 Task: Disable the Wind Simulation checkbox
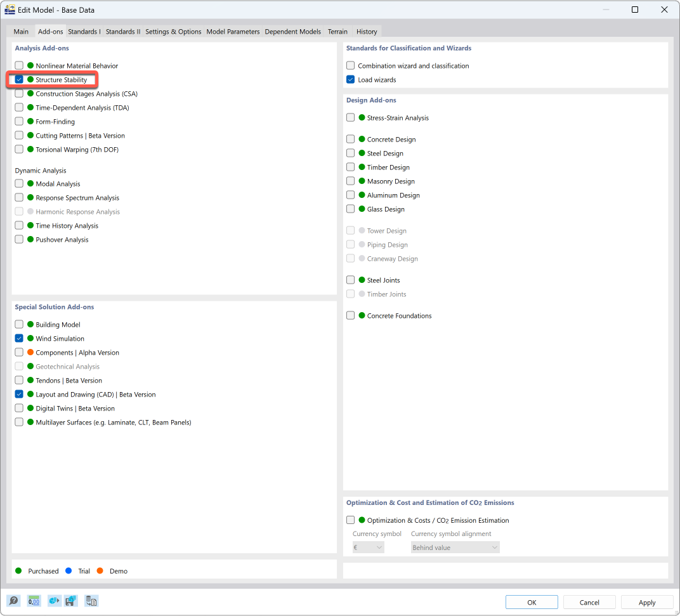tap(19, 339)
